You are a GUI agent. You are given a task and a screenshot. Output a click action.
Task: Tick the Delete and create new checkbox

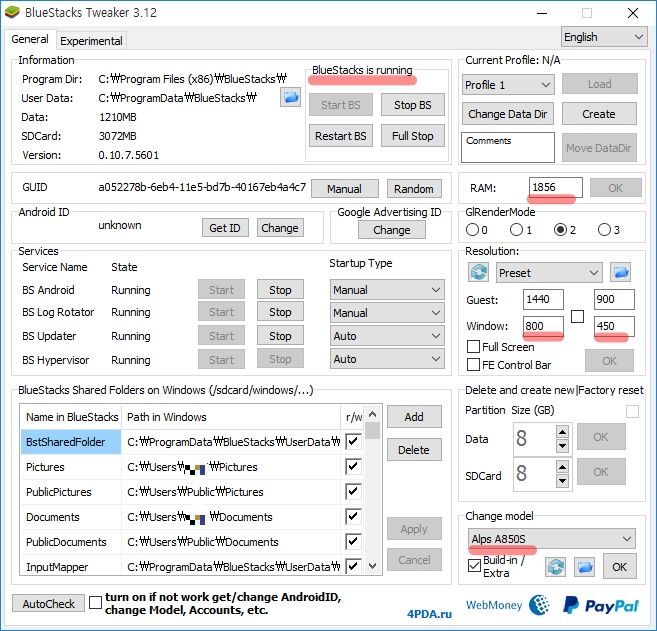632,411
